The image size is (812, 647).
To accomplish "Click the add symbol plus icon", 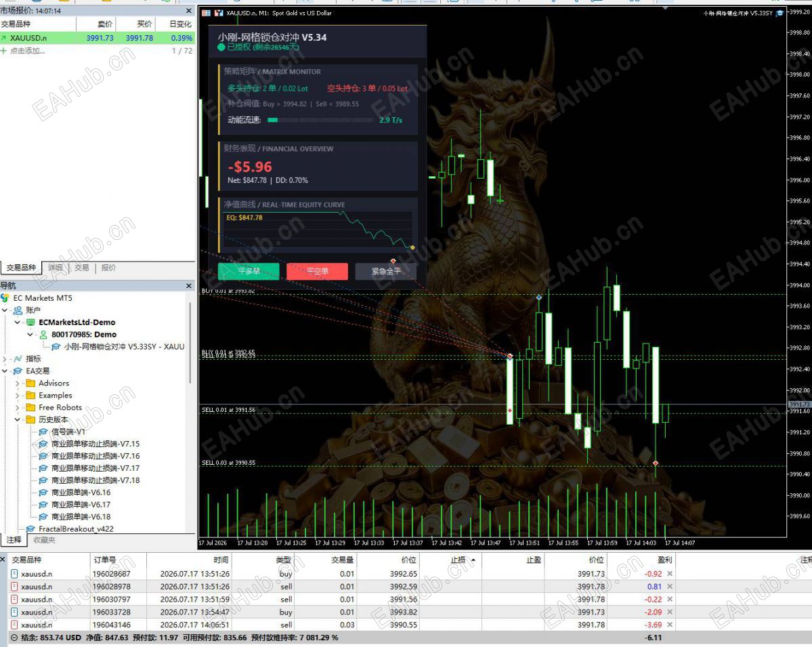I will click(3, 51).
